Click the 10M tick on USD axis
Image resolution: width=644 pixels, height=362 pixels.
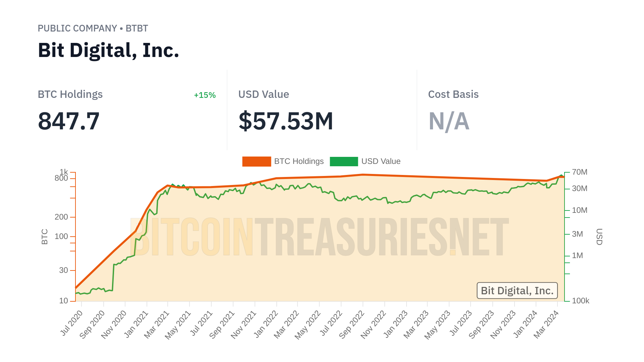[580, 210]
